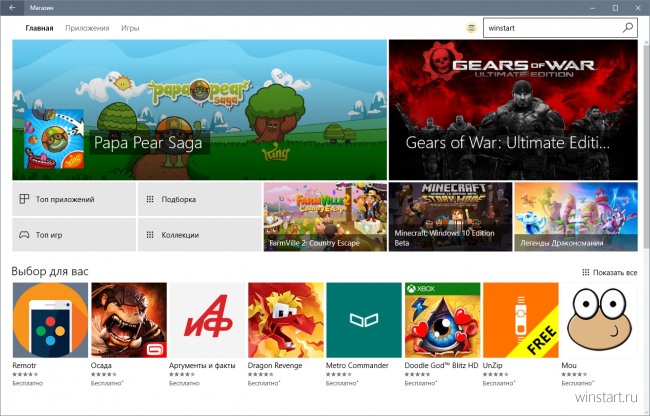Click the dots icon beside Коллекции
Screen dimensions: 650x416
150,235
